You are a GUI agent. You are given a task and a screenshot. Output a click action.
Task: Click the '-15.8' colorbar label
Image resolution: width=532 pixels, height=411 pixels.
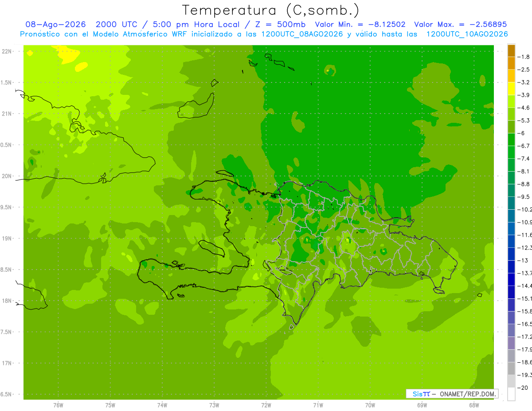pos(524,311)
